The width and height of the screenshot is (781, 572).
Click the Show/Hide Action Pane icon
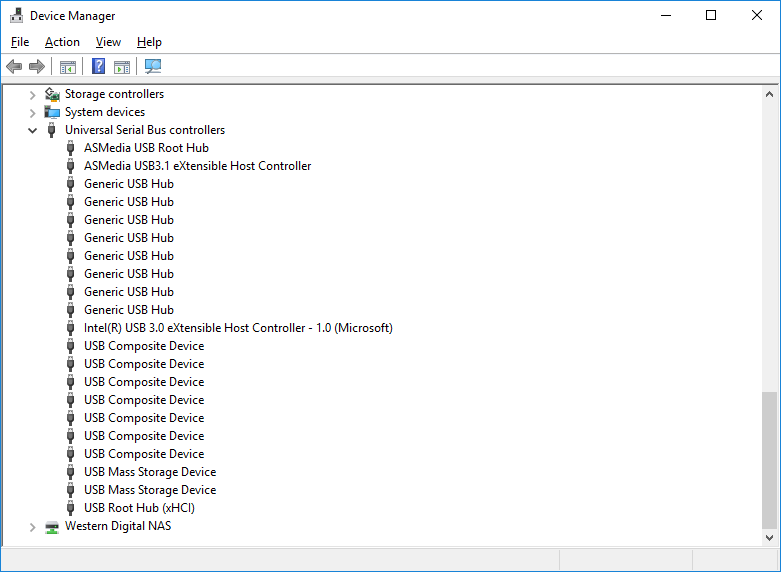click(122, 66)
